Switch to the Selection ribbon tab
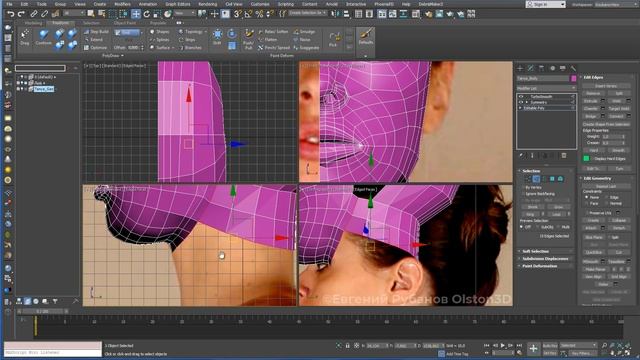The width and height of the screenshot is (640, 360). (91, 23)
